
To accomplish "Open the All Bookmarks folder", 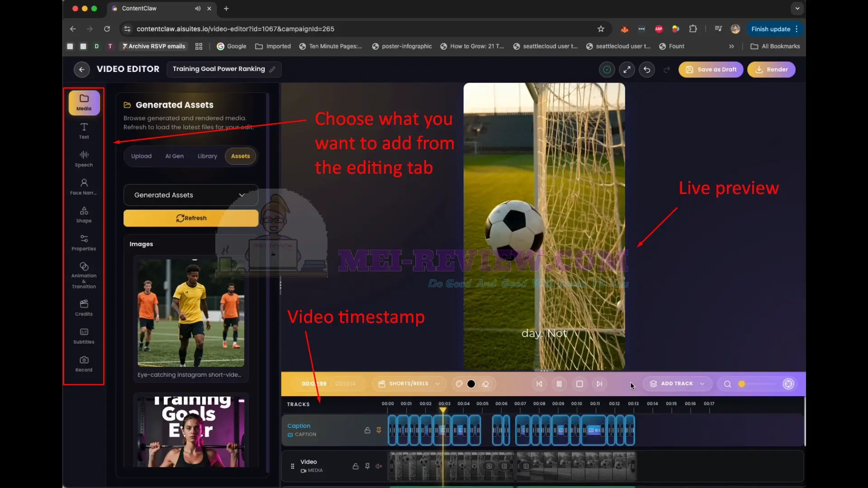I will 775,46.
